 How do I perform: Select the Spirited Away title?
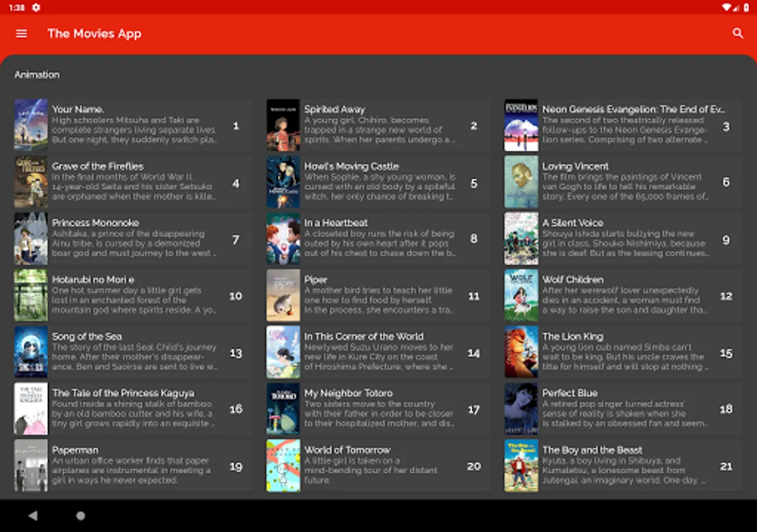click(x=335, y=109)
